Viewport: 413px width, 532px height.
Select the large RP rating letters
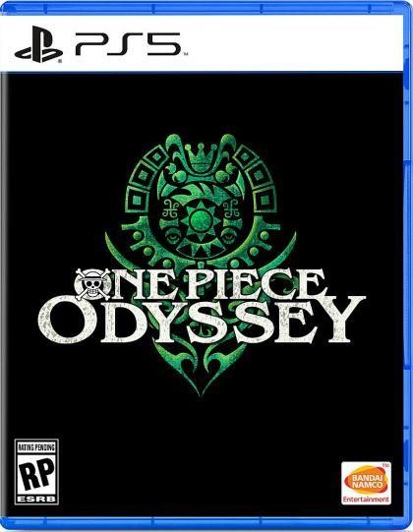(36, 474)
